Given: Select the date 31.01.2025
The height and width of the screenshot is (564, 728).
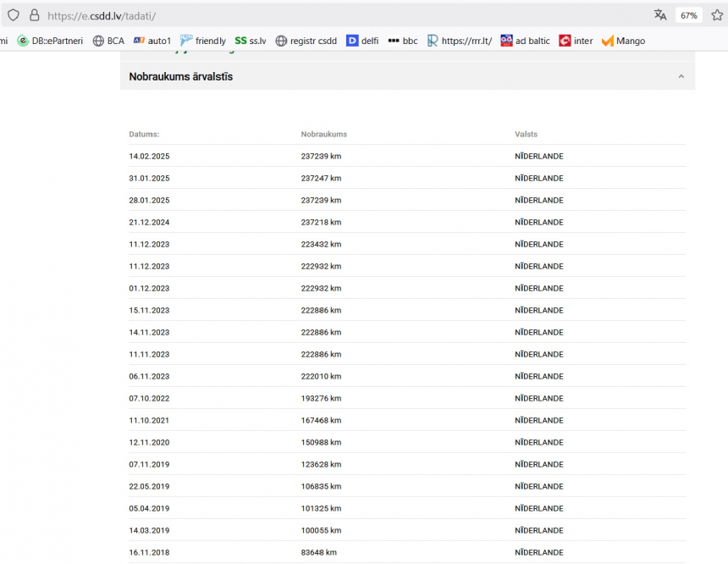Looking at the screenshot, I should pyautogui.click(x=149, y=179).
